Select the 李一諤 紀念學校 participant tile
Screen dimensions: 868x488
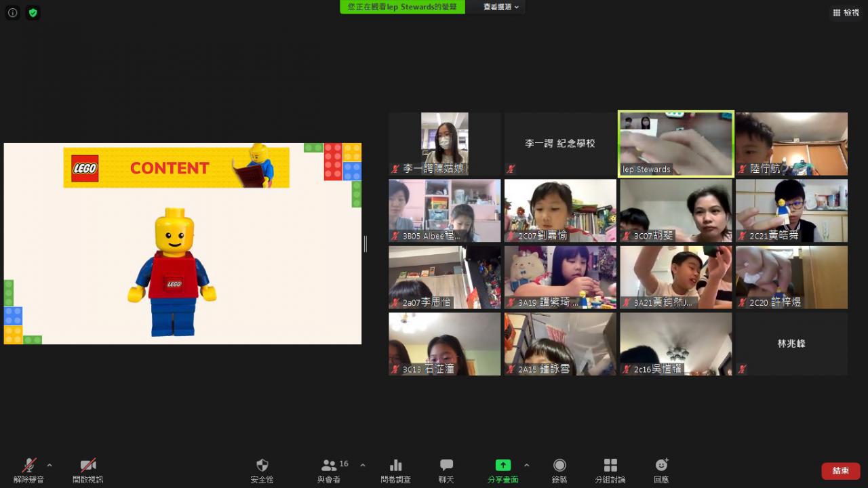560,144
